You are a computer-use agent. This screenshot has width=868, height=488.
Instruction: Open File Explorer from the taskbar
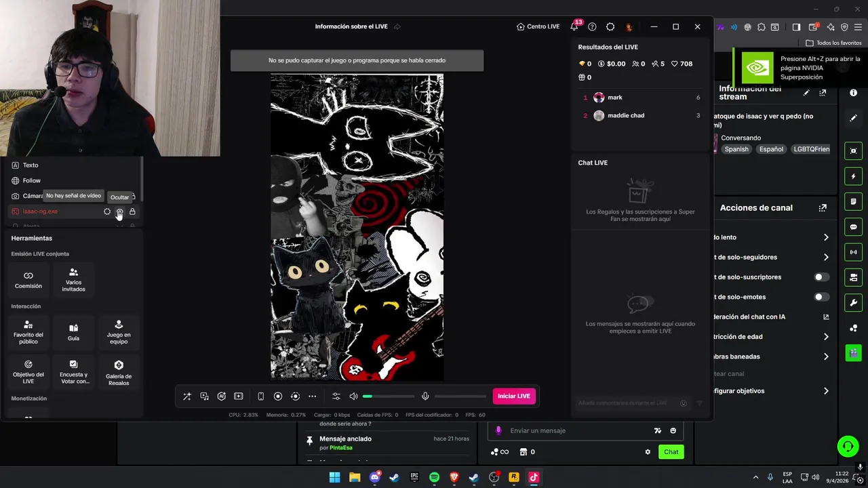tap(355, 477)
